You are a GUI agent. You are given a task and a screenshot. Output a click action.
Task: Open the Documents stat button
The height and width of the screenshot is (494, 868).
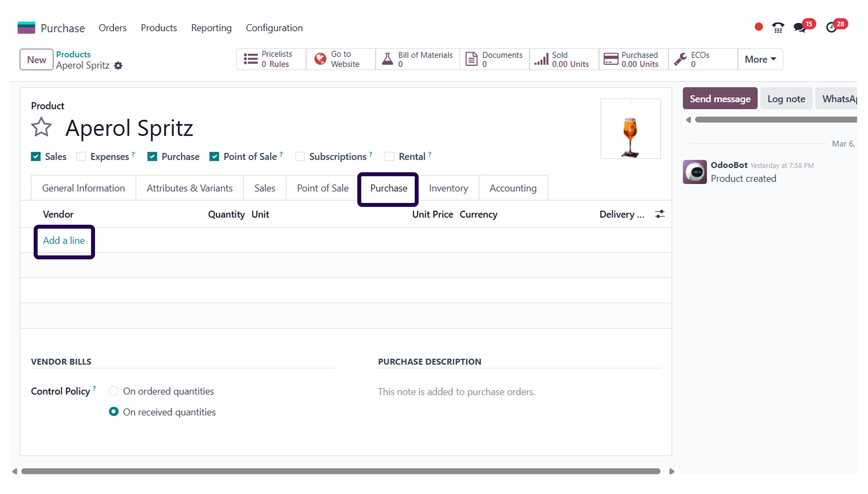(494, 59)
